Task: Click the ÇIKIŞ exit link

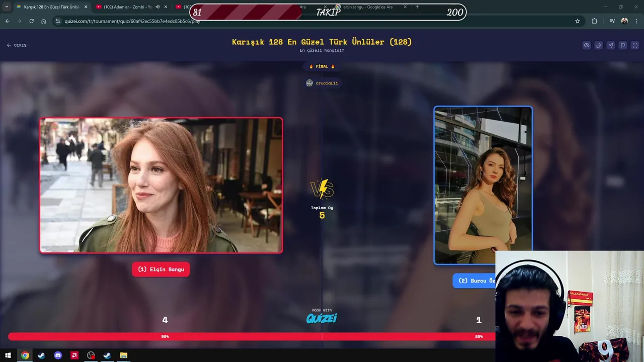Action: [x=17, y=45]
